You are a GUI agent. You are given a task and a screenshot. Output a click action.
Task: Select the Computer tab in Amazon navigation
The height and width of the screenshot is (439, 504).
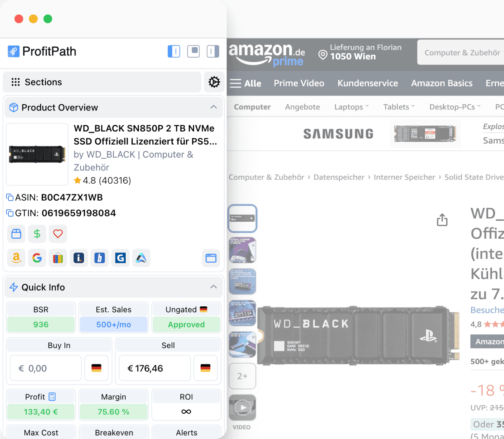252,107
